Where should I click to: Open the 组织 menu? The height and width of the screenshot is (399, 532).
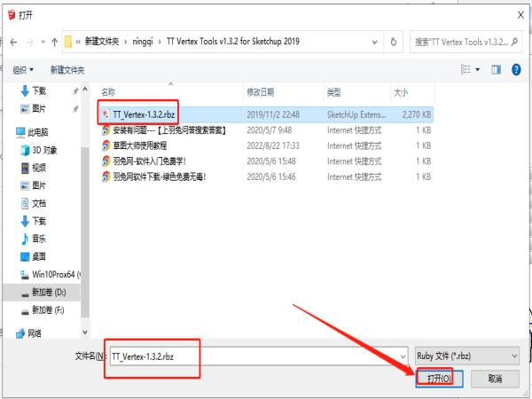[x=23, y=70]
